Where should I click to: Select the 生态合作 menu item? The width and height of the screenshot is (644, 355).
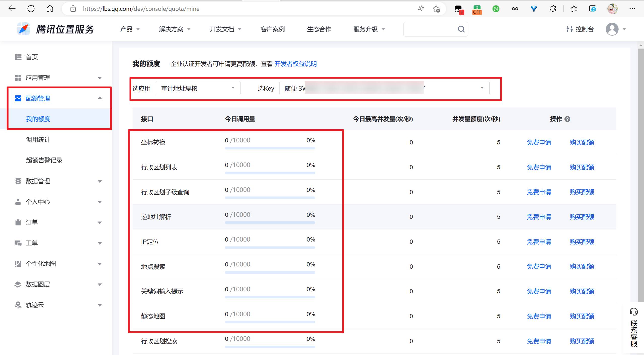coord(319,29)
